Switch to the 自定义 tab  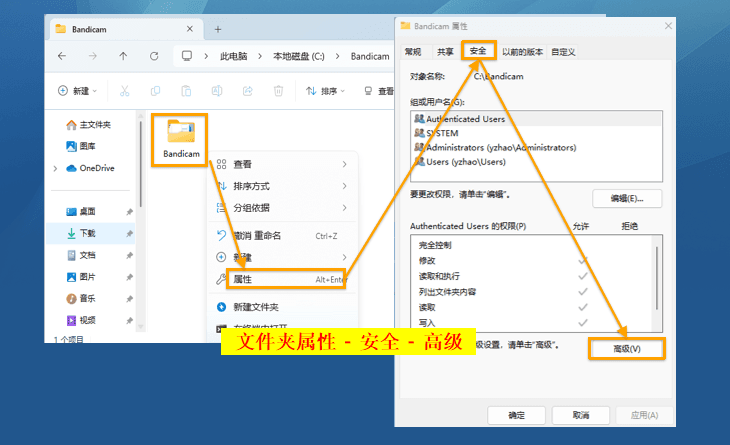click(563, 52)
